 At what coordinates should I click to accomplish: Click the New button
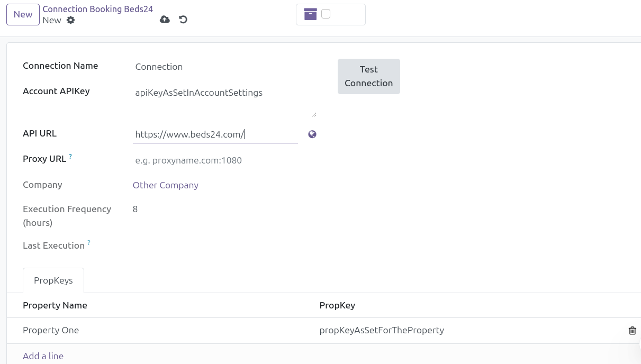pos(23,14)
